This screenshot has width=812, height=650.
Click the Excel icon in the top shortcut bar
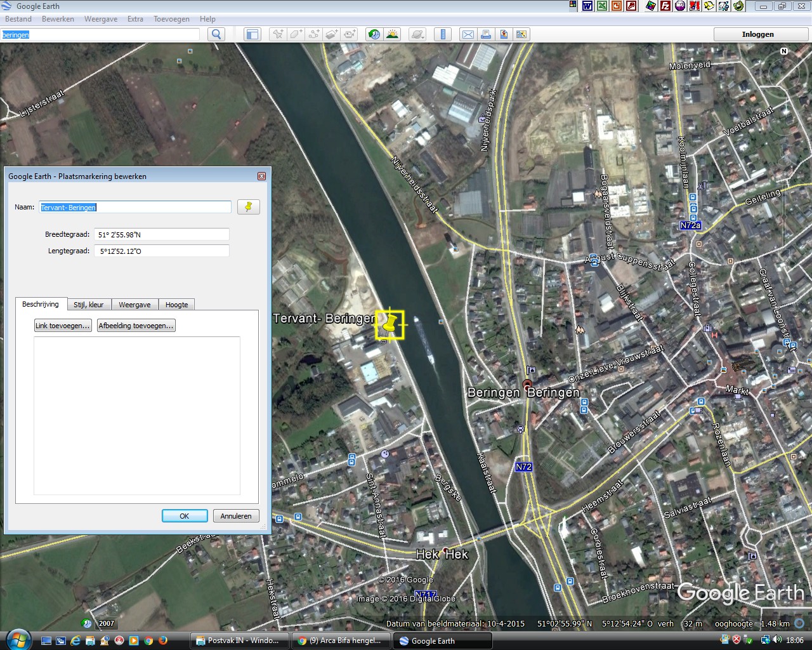click(602, 6)
